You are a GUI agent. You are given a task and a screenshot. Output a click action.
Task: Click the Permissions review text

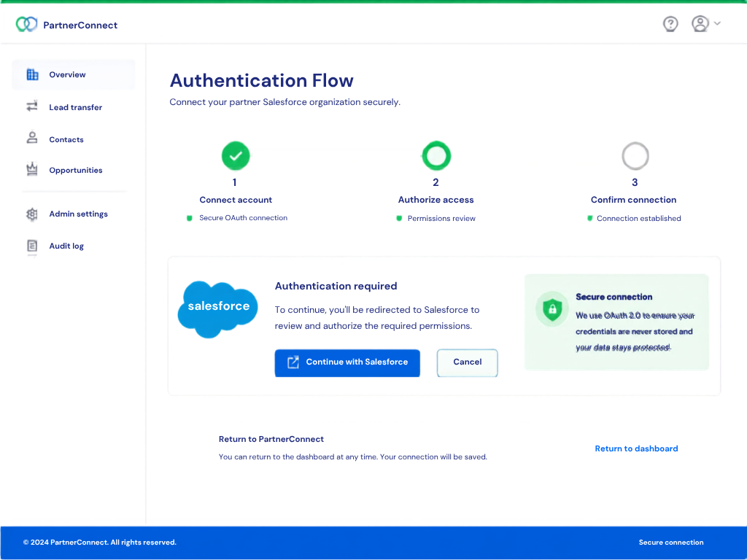tap(441, 219)
